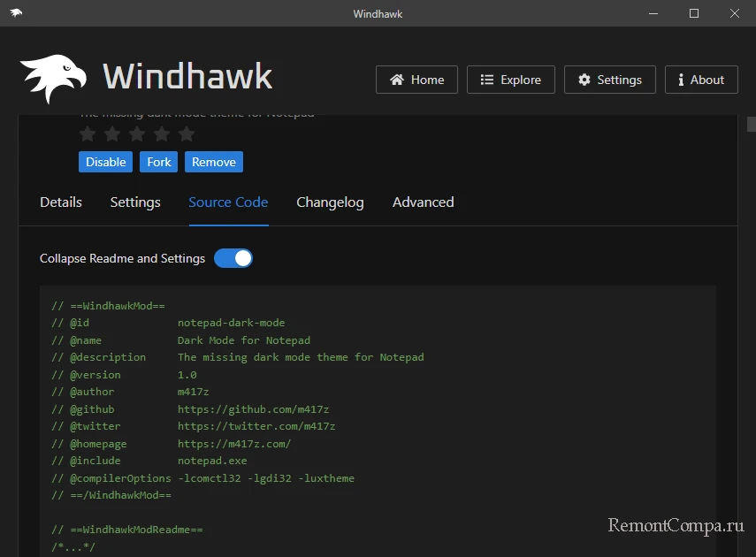View the Changelog tab
756x557 pixels.
[x=330, y=202]
